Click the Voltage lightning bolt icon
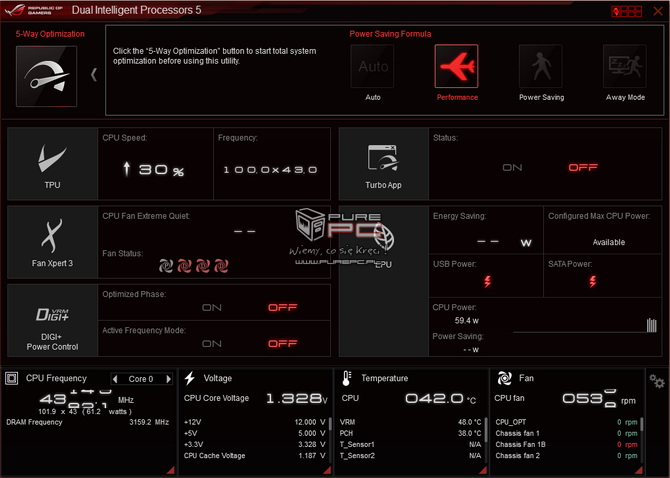Viewport: 670px width, 478px height. [190, 378]
